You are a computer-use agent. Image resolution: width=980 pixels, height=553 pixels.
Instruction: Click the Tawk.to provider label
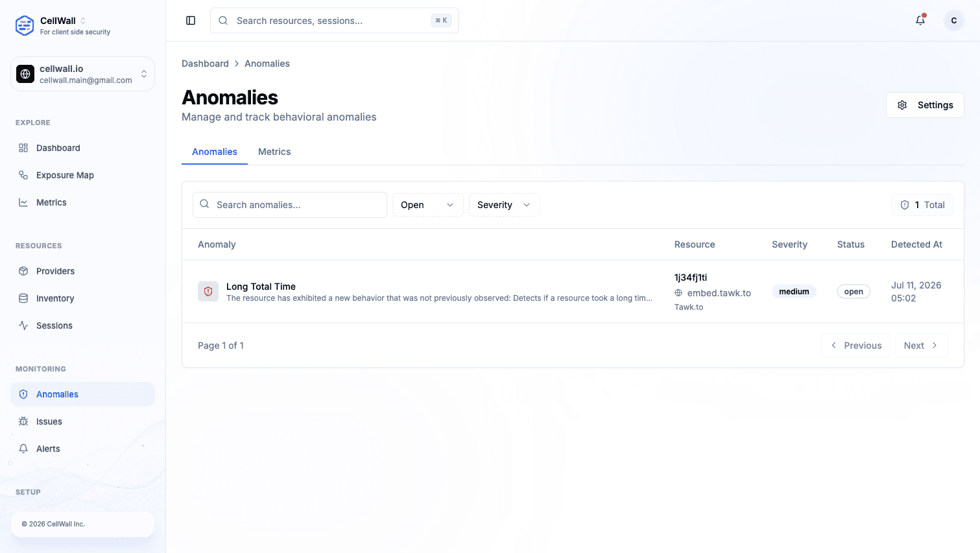(689, 307)
